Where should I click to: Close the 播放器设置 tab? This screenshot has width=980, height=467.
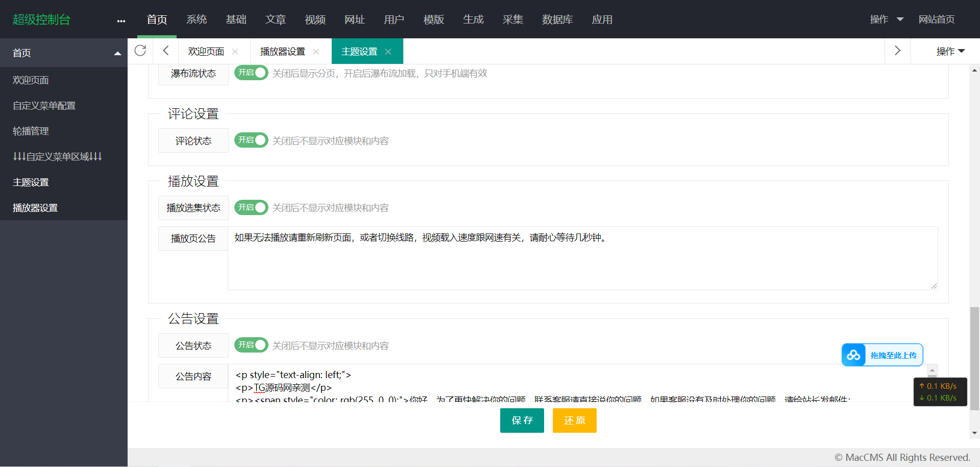316,52
